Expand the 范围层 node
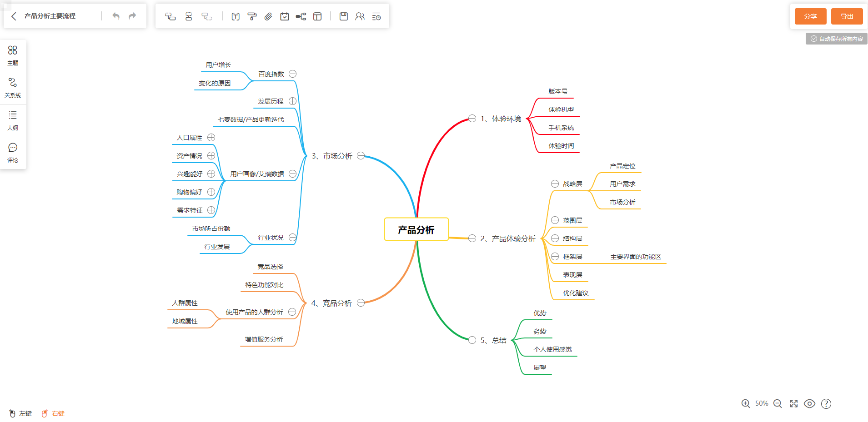Screen dimensions: 868x422 [x=555, y=220]
